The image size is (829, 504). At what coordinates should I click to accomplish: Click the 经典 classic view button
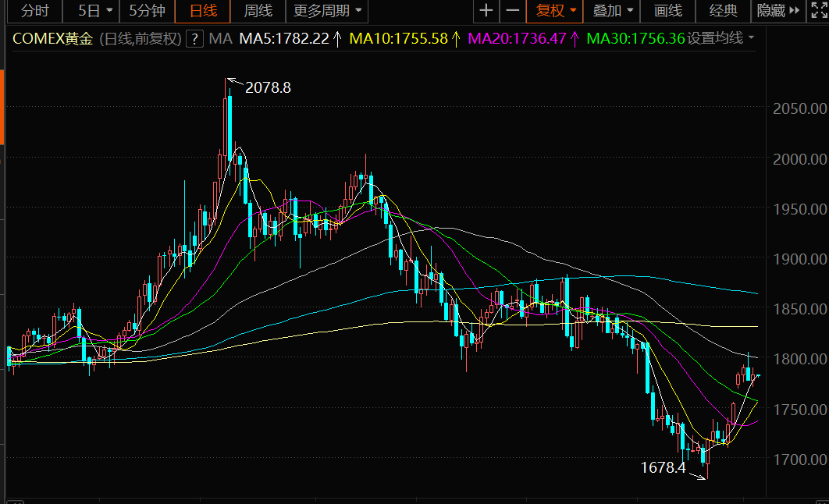click(723, 11)
